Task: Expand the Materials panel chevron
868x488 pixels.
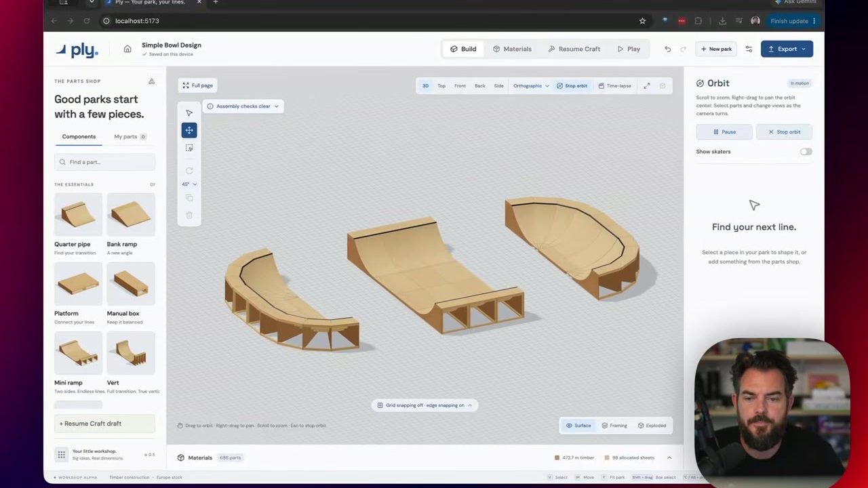Action: (669, 457)
